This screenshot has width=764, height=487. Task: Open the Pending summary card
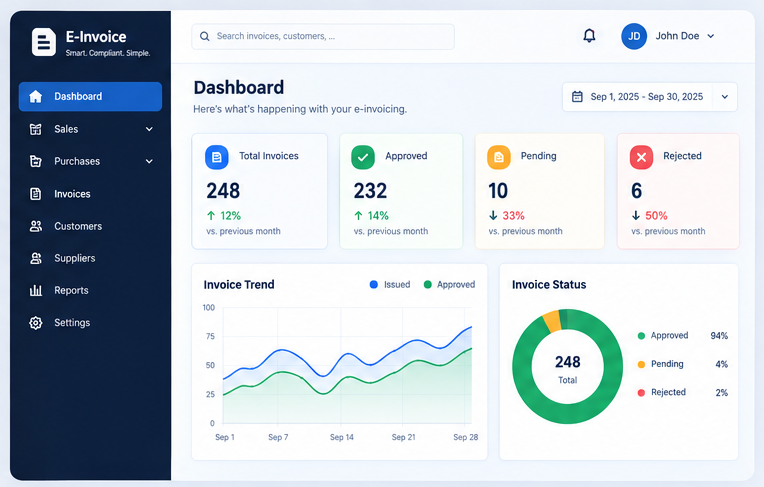click(x=540, y=192)
